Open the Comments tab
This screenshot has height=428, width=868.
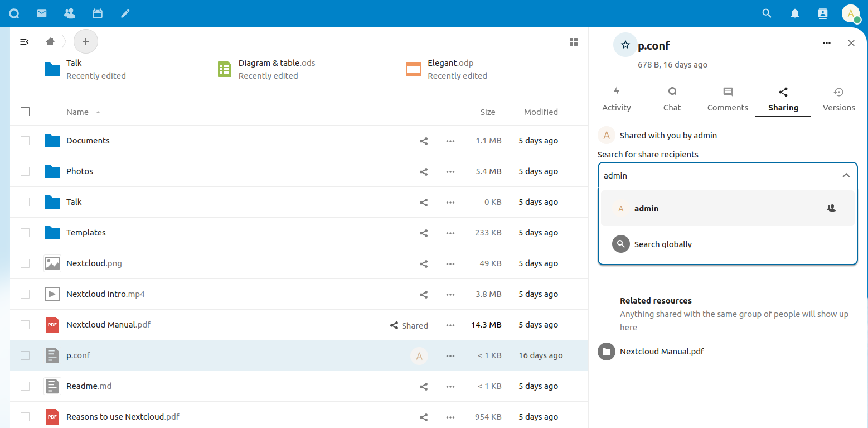coord(728,99)
